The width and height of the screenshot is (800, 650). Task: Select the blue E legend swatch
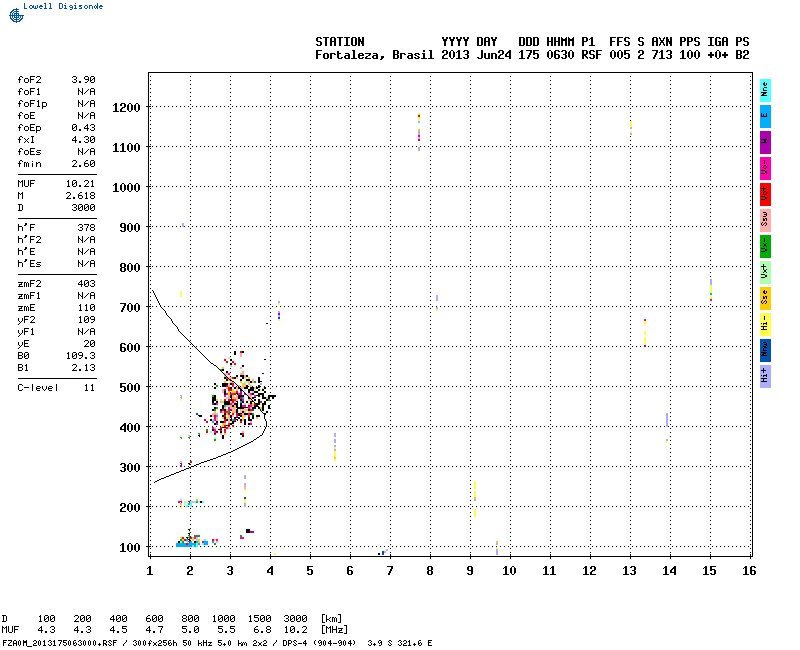point(765,116)
